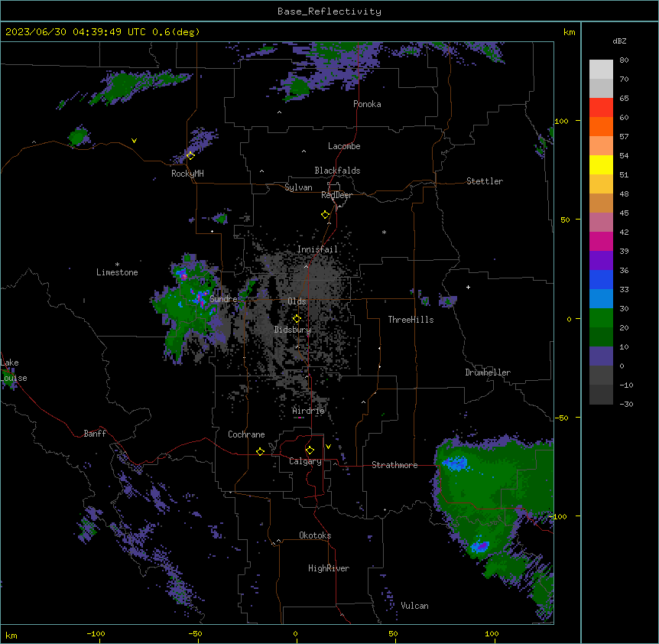Image resolution: width=659 pixels, height=644 pixels.
Task: Click the Strathmore label
Action: click(x=394, y=465)
